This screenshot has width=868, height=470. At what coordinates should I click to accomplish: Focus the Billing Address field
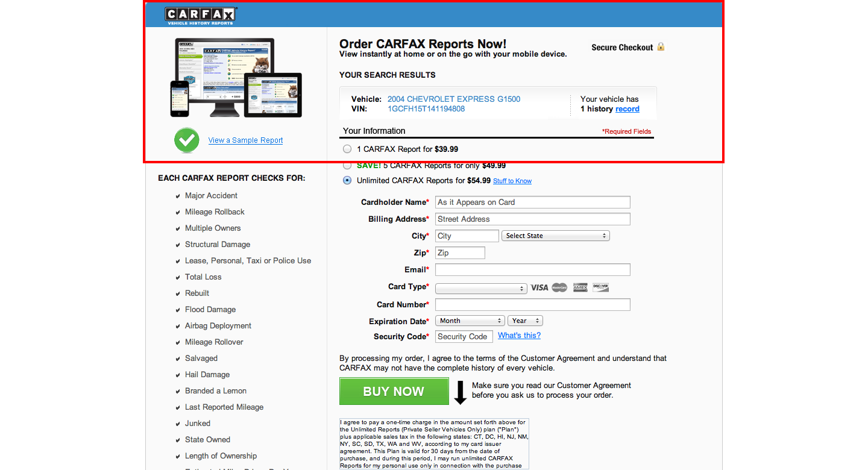533,219
